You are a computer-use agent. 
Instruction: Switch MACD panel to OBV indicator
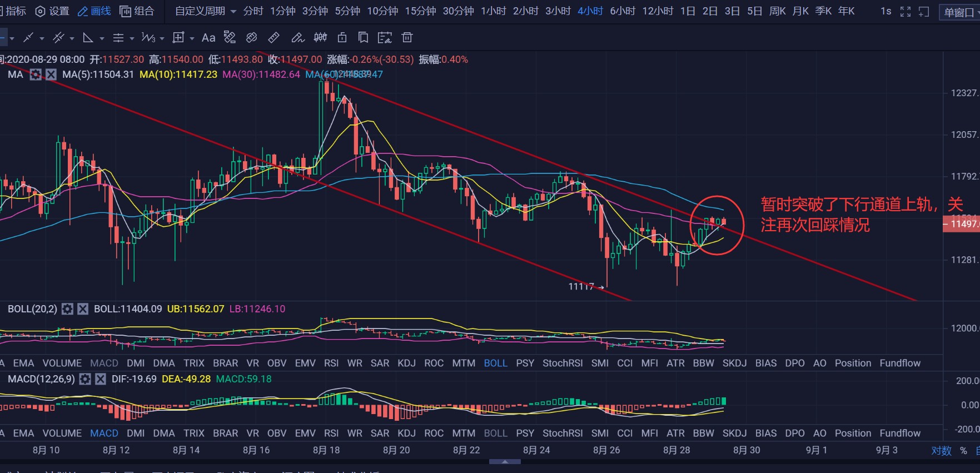[277, 433]
